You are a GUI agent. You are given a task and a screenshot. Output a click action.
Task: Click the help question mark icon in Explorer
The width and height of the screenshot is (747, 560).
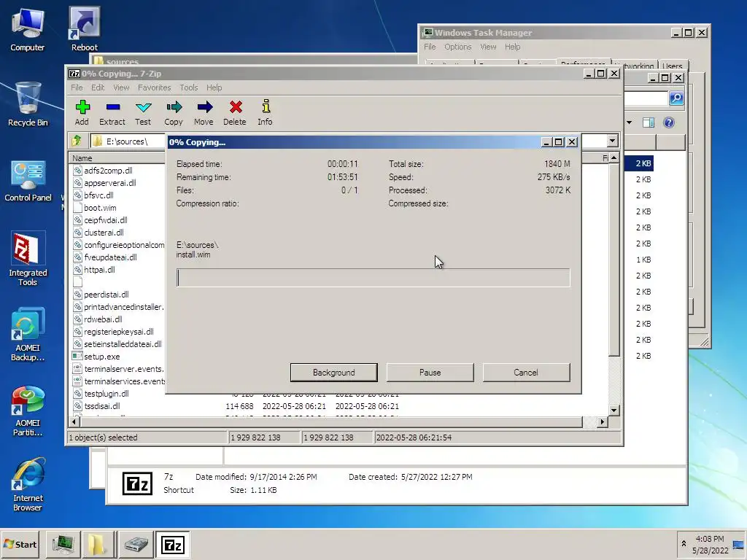[x=669, y=122]
